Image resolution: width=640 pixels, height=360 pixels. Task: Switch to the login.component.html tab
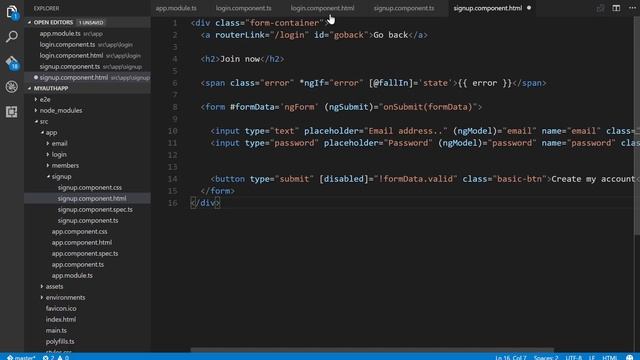pos(322,8)
